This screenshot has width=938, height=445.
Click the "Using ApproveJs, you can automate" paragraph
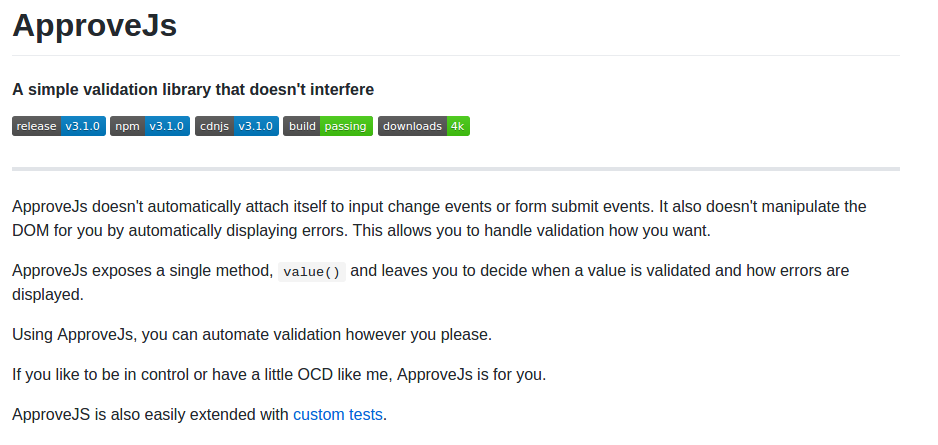[x=252, y=334]
